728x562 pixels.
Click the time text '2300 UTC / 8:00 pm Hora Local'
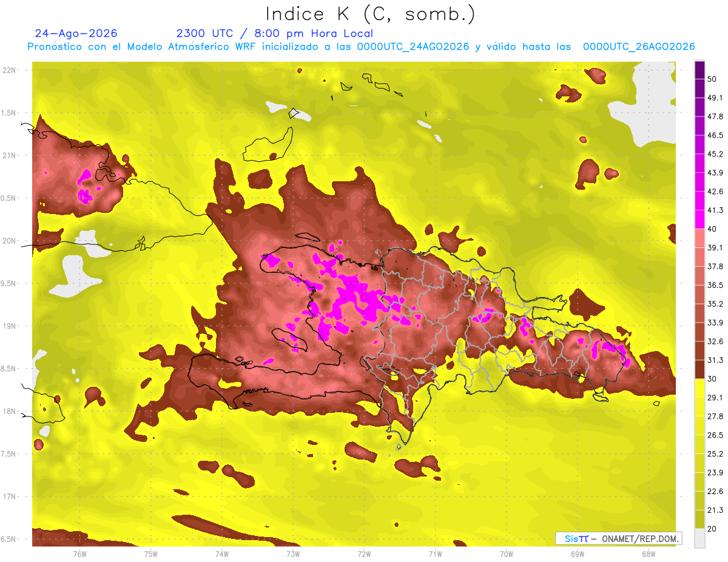point(274,33)
